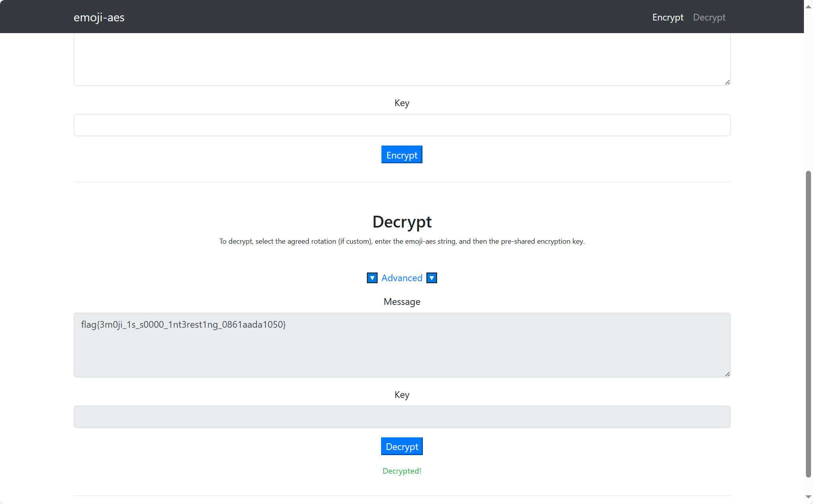Click the Decrypt message textarea containing the flag
813x504 pixels.
tap(402, 345)
